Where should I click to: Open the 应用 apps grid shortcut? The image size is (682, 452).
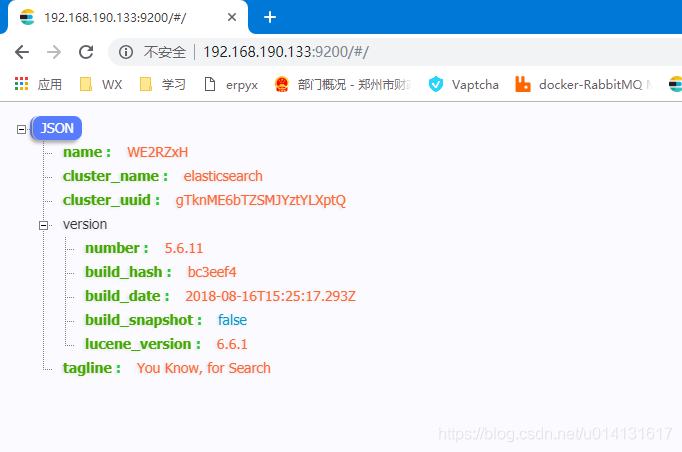coord(38,84)
